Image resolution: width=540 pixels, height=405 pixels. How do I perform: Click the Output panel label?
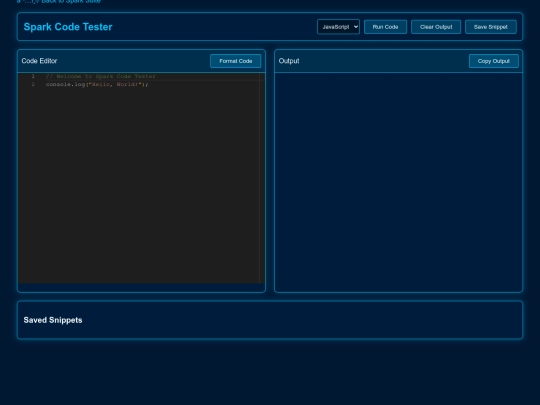(289, 61)
